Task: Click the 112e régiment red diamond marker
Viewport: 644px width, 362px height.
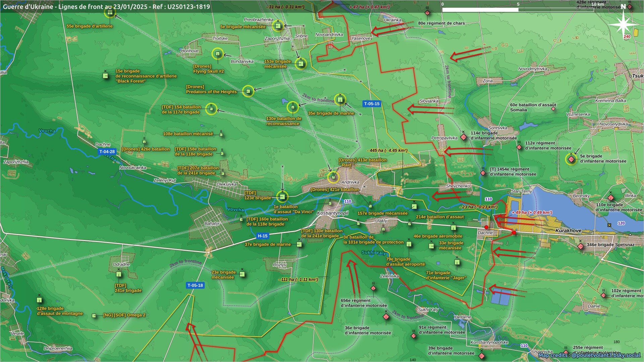Action: (519, 147)
